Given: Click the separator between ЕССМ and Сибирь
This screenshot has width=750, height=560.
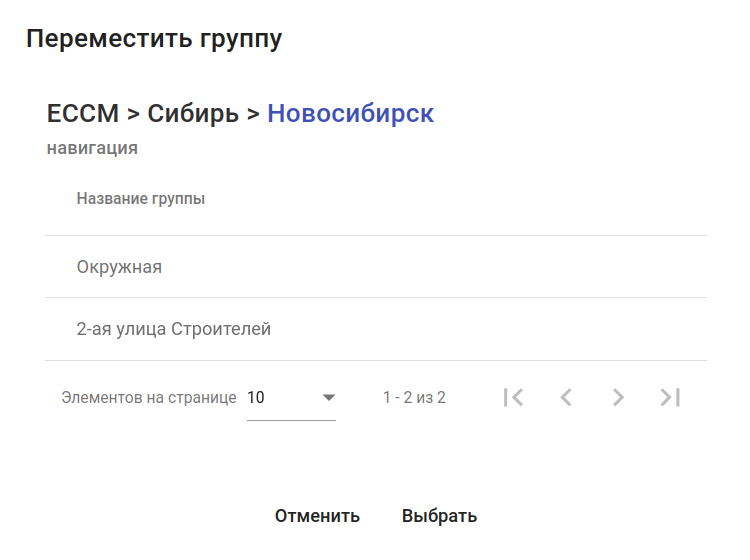Looking at the screenshot, I should (132, 114).
